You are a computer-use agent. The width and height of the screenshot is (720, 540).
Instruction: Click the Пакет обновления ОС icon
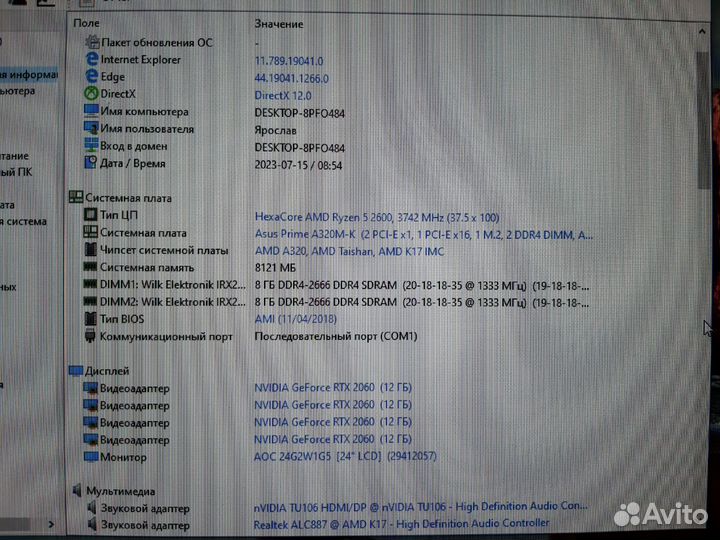point(92,42)
